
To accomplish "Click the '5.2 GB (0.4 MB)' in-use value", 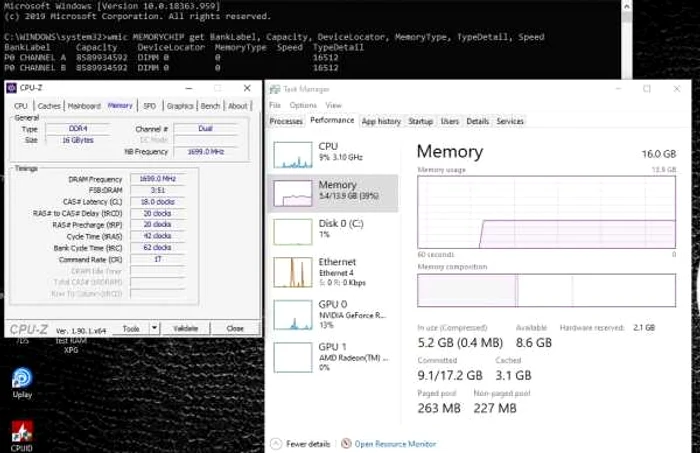I will click(460, 343).
